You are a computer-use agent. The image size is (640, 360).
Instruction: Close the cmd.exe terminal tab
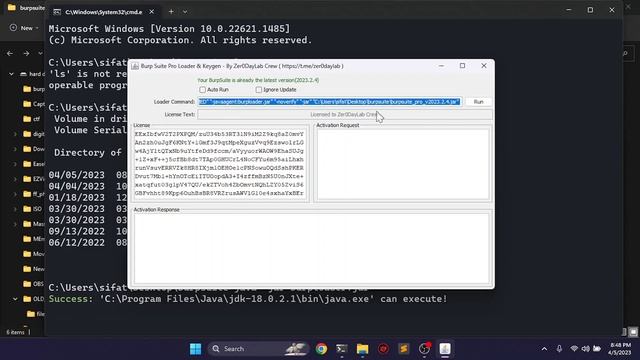[x=151, y=12]
